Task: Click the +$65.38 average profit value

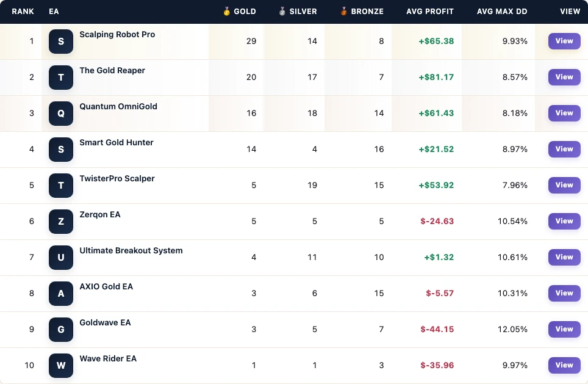Action: pyautogui.click(x=436, y=41)
